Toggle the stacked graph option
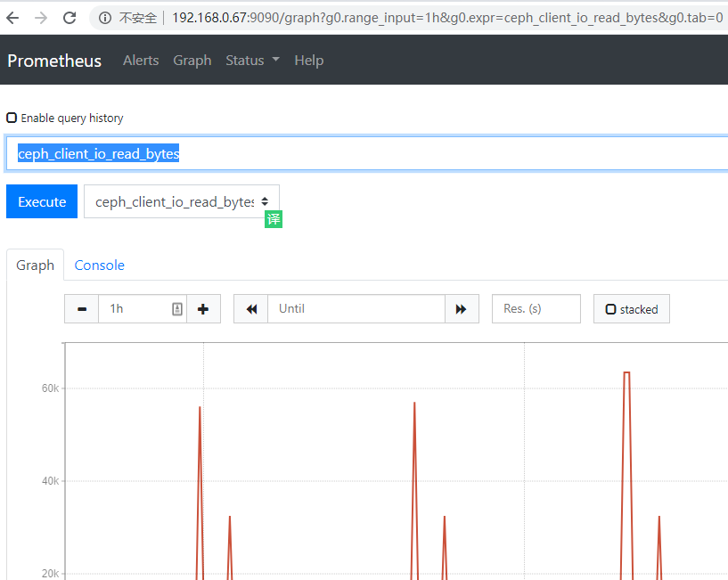The height and width of the screenshot is (580, 728). pos(632,309)
